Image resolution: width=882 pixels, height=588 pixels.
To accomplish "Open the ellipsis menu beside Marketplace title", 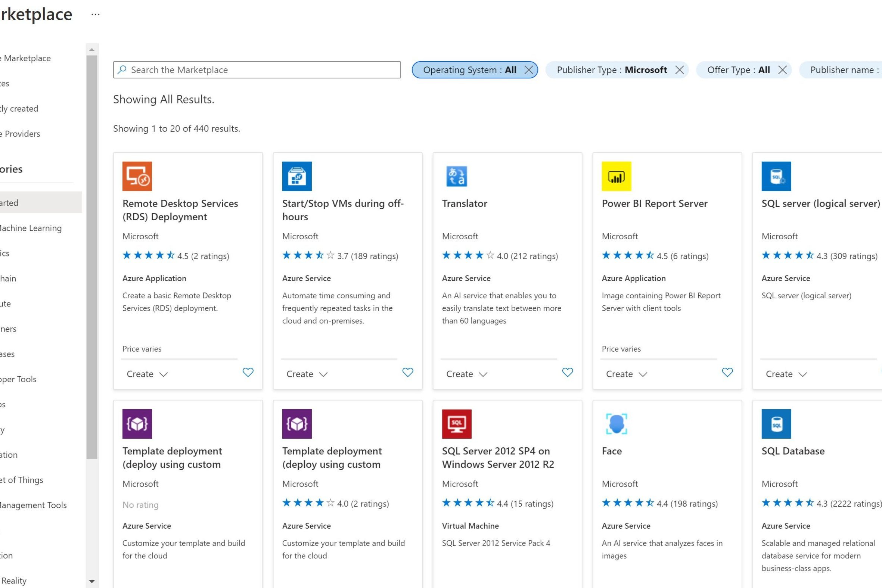I will (x=95, y=14).
